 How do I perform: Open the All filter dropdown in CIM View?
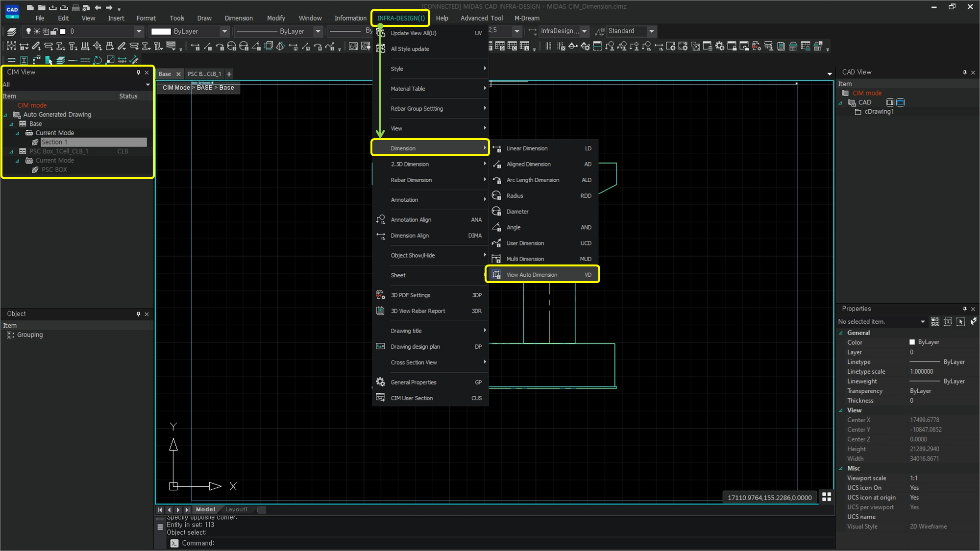(147, 85)
